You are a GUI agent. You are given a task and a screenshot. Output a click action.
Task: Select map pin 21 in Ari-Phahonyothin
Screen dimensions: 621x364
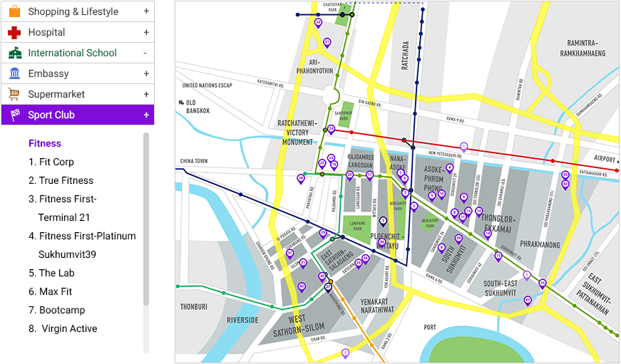click(x=327, y=43)
